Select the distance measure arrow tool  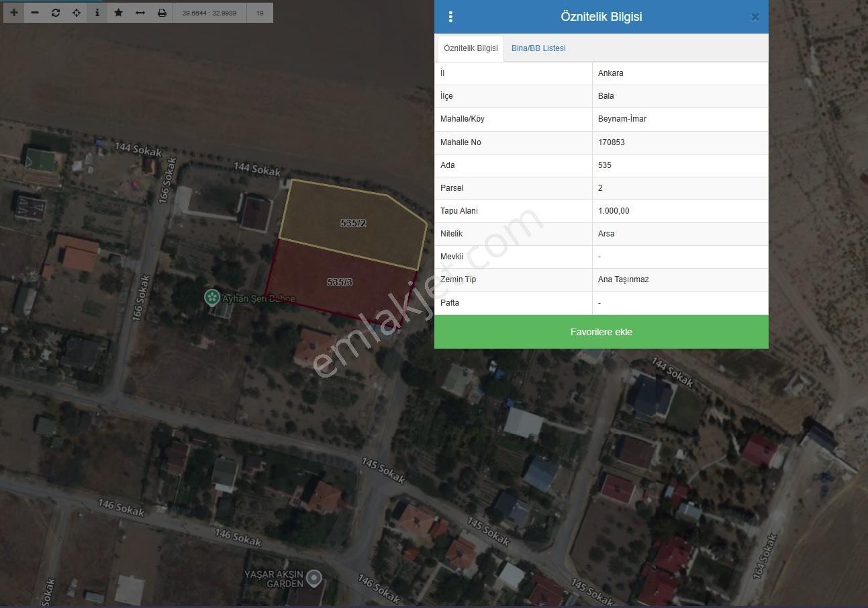pos(140,13)
